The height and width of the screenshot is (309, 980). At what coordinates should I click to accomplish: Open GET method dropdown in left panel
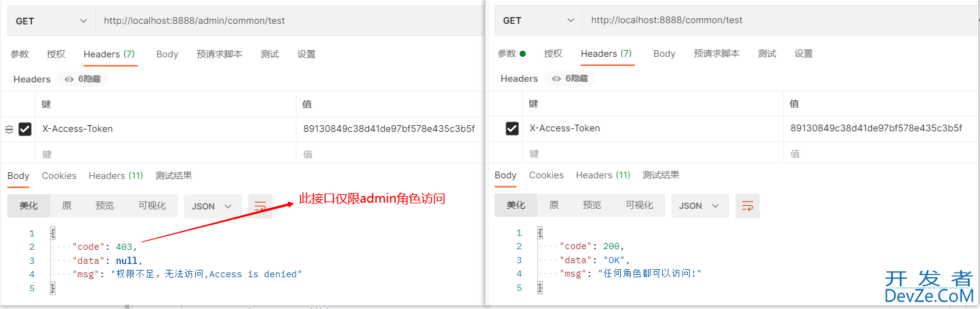[51, 21]
